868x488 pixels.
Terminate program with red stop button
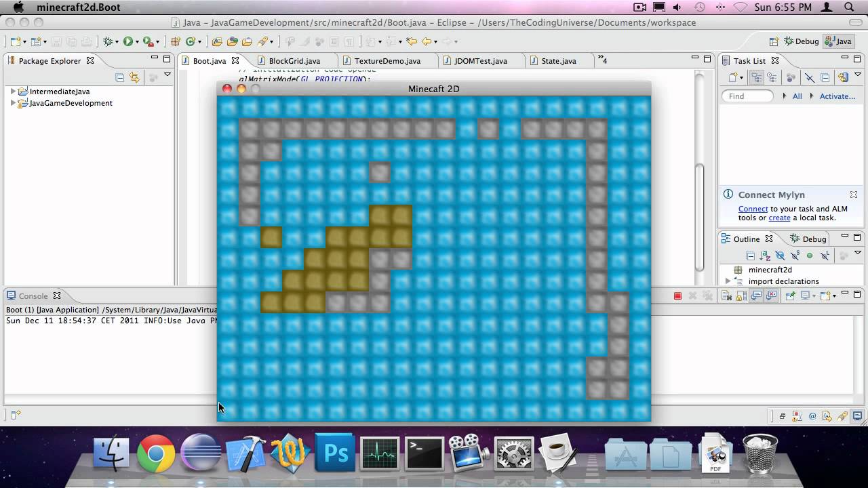click(x=677, y=296)
